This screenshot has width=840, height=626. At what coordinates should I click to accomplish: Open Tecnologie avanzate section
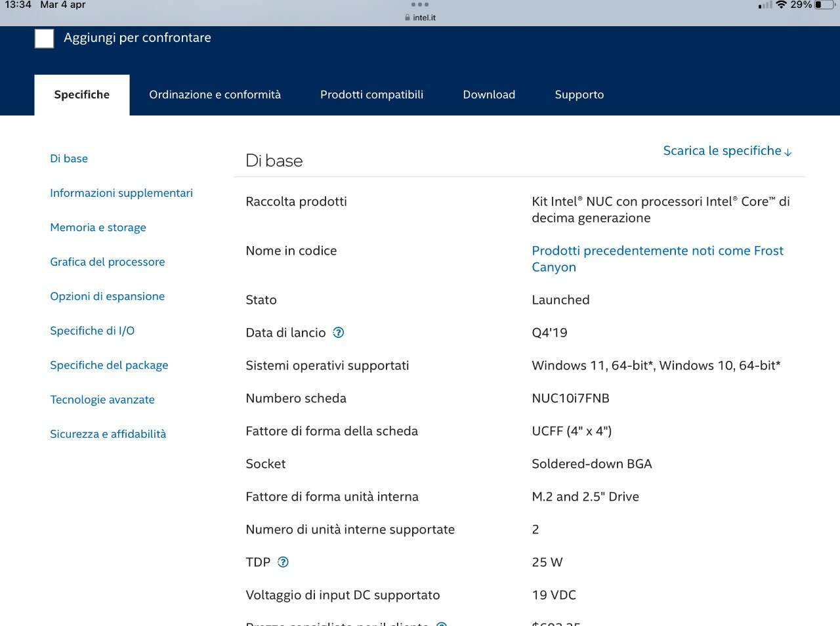[102, 400]
